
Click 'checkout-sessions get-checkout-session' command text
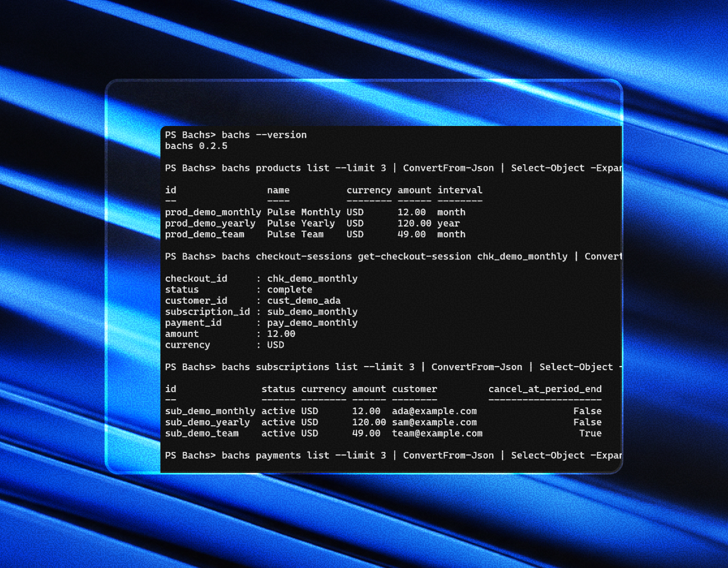click(x=363, y=257)
